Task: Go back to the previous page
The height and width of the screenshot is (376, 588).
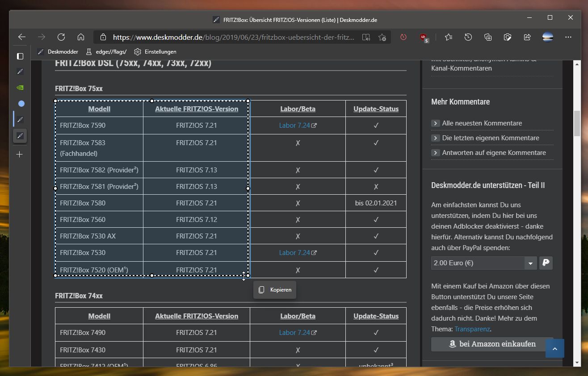Action: (x=21, y=37)
